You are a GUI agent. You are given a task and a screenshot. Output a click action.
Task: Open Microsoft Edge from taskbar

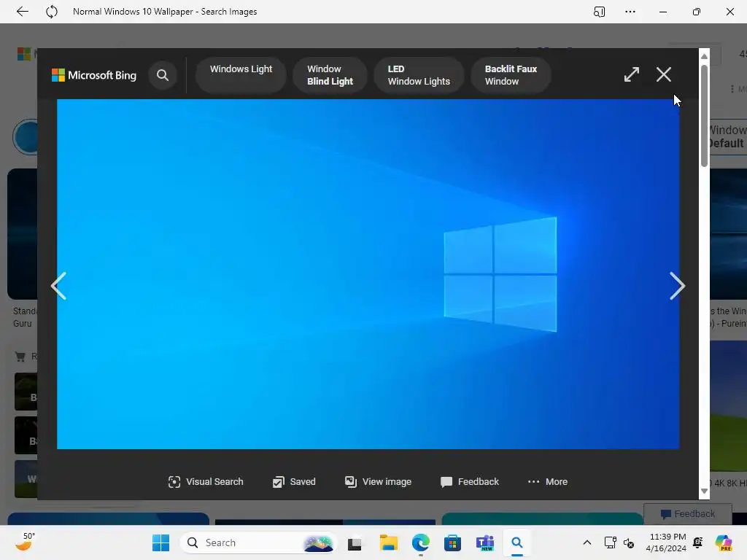pos(421,542)
